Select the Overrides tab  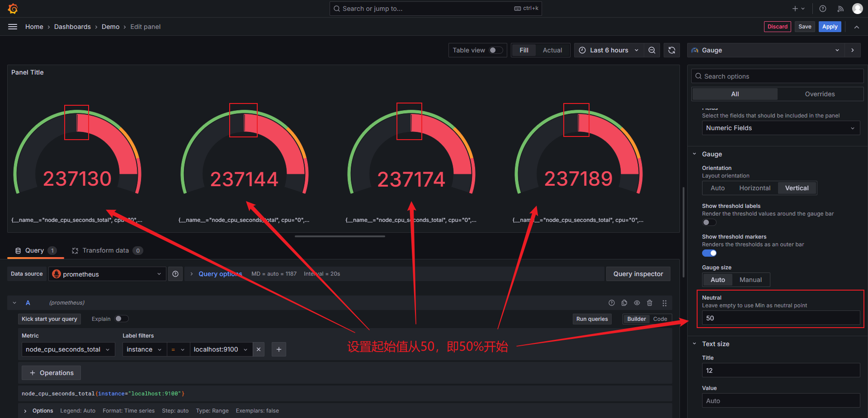pos(820,94)
